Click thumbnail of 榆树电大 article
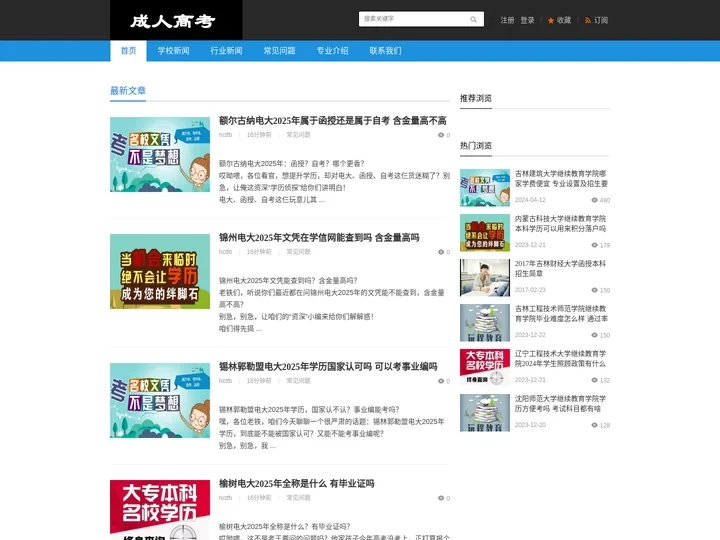Image resolution: width=720 pixels, height=540 pixels. 160,510
